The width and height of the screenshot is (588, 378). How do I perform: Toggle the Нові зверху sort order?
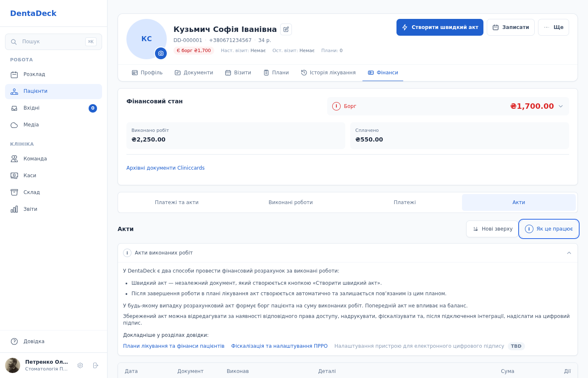(x=492, y=229)
